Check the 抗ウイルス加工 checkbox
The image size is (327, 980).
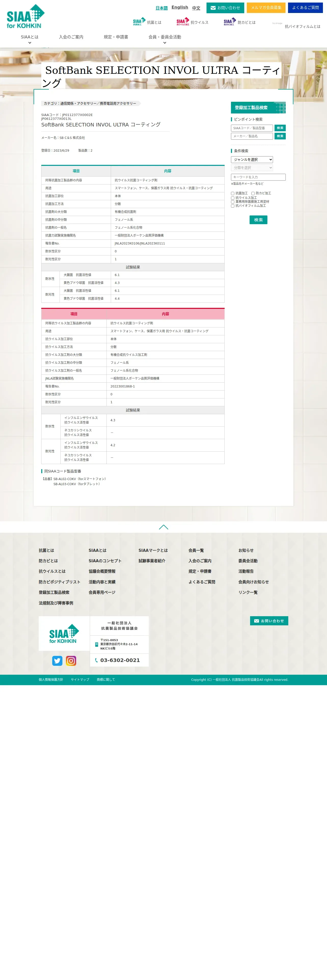233,198
